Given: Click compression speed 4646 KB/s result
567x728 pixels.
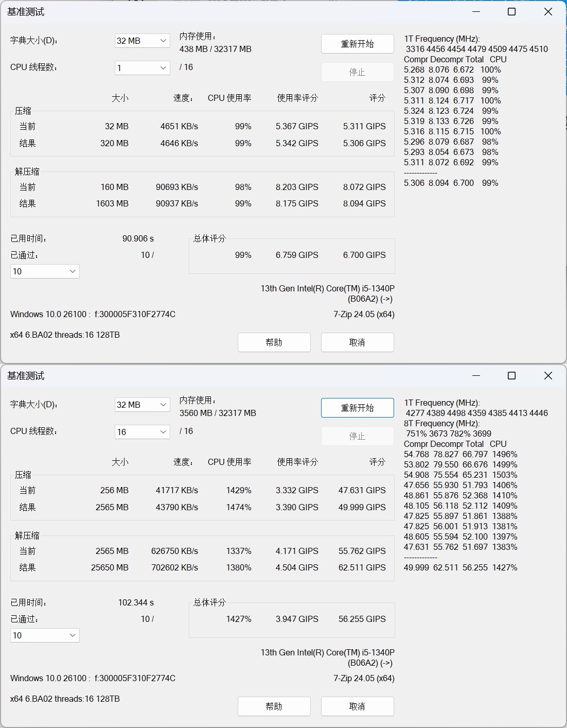Looking at the screenshot, I should pyautogui.click(x=179, y=143).
